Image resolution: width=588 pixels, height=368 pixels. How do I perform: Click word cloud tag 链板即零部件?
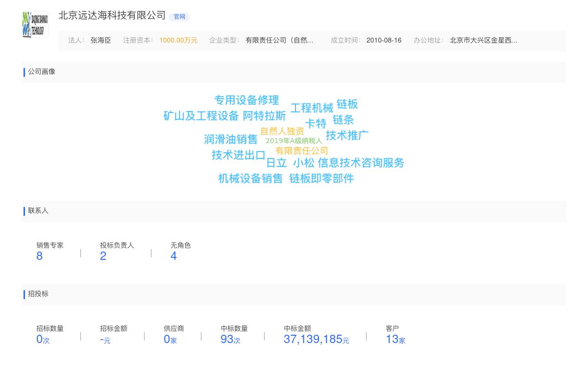pos(321,179)
